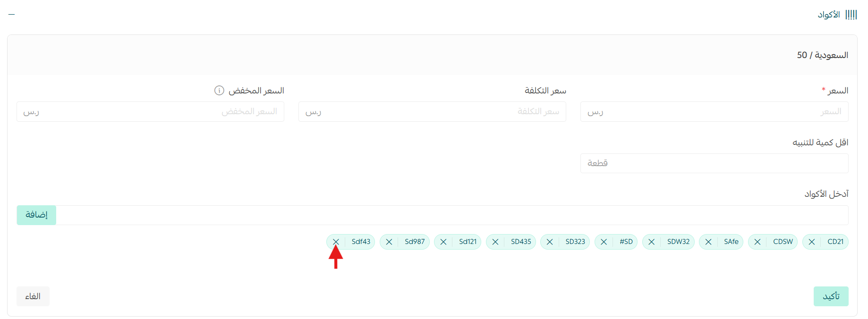Remove the Sdf43 code tag
This screenshot has height=319, width=868.
pyautogui.click(x=336, y=242)
